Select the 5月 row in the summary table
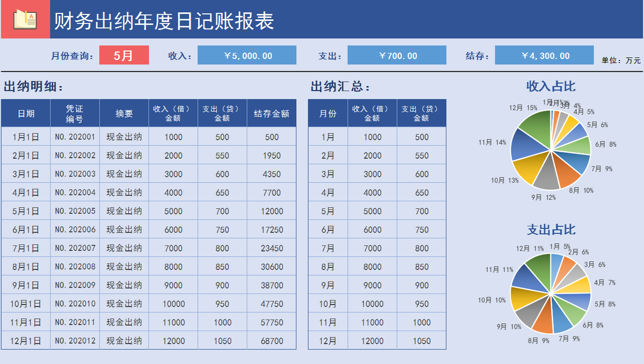The width and height of the screenshot is (644, 364). point(327,211)
